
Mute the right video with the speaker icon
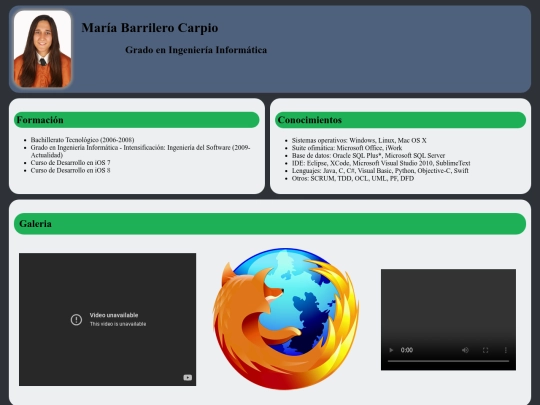tap(465, 350)
